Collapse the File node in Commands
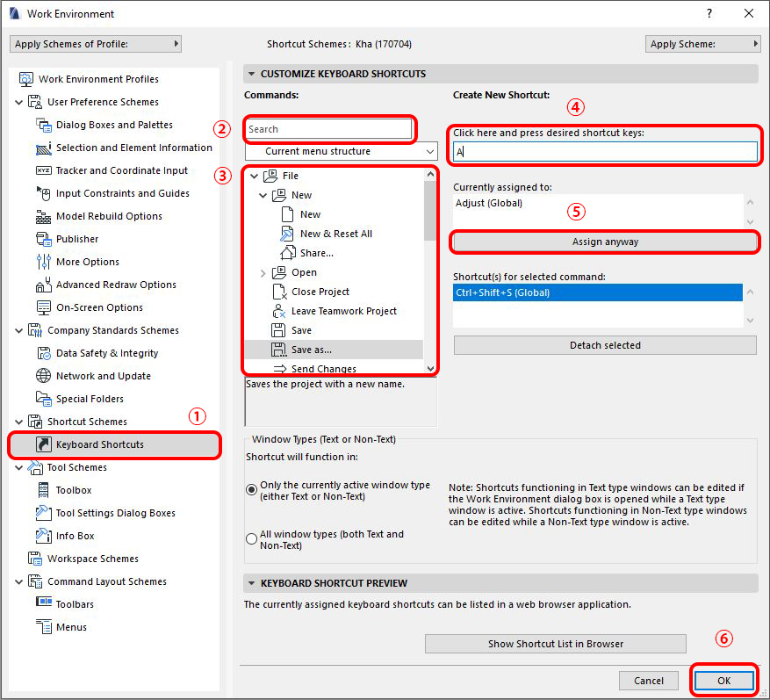 (255, 176)
